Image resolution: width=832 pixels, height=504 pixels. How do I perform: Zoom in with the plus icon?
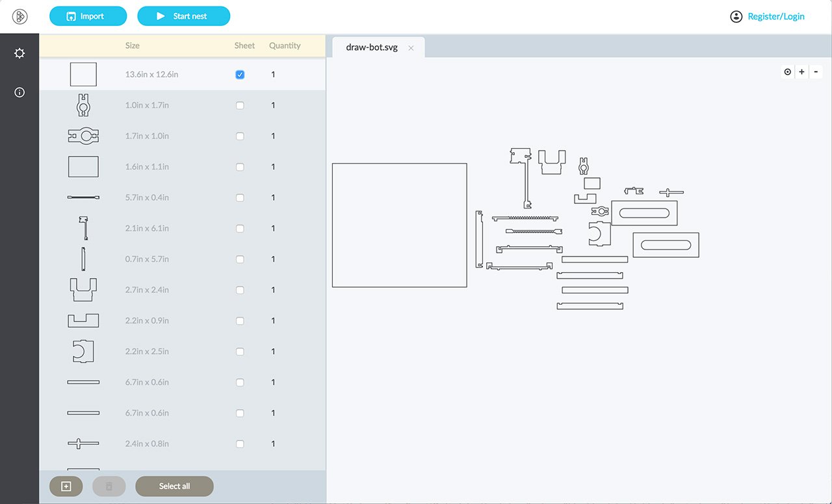[x=801, y=72]
